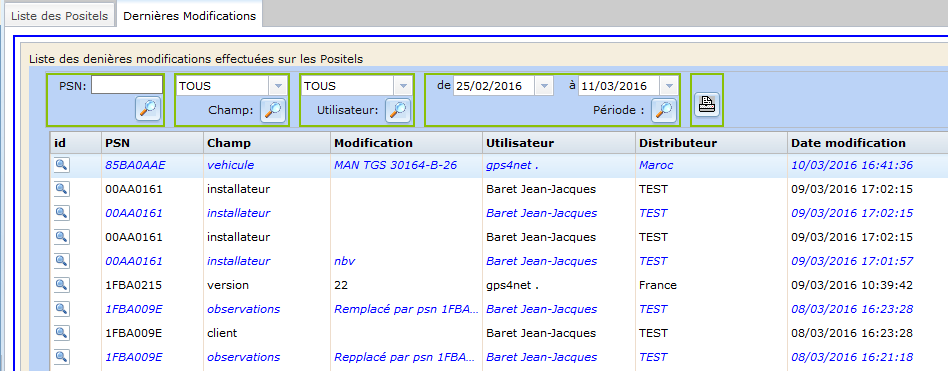This screenshot has height=371, width=948.
Task: Open details icon for 1FBA0215 version row
Action: coord(61,285)
